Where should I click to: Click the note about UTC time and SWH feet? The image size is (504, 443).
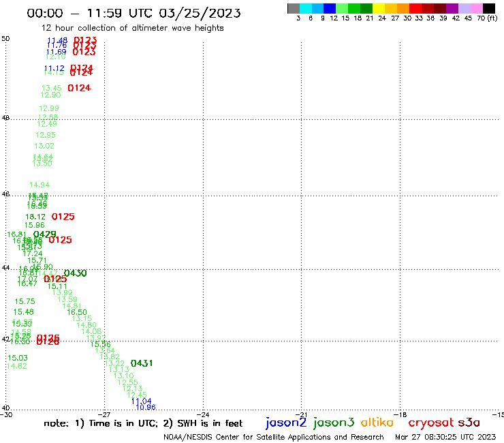(143, 423)
